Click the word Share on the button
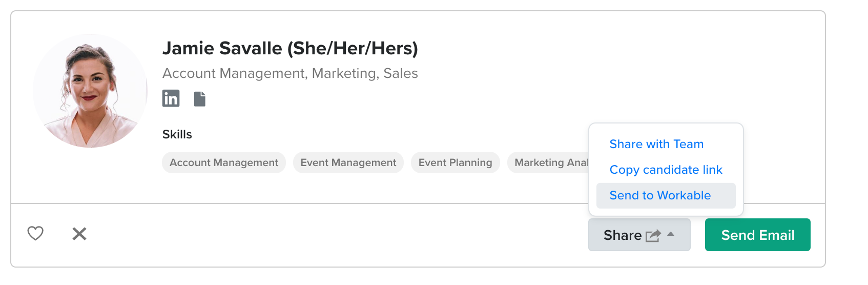 point(622,235)
